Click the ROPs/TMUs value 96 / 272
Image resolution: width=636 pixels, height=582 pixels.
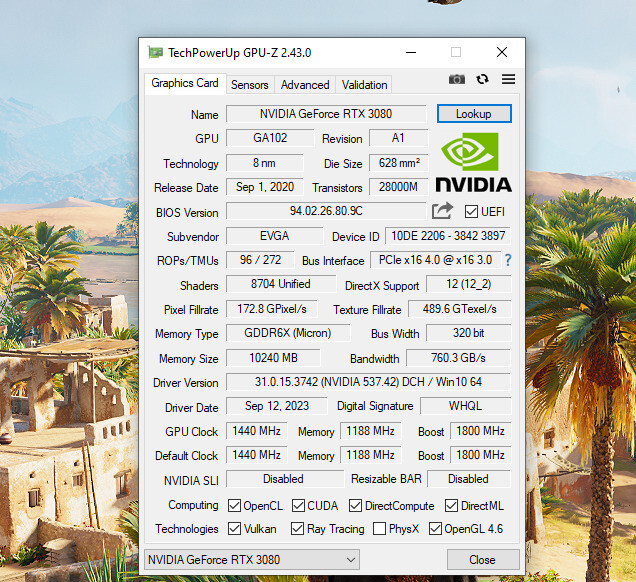260,260
